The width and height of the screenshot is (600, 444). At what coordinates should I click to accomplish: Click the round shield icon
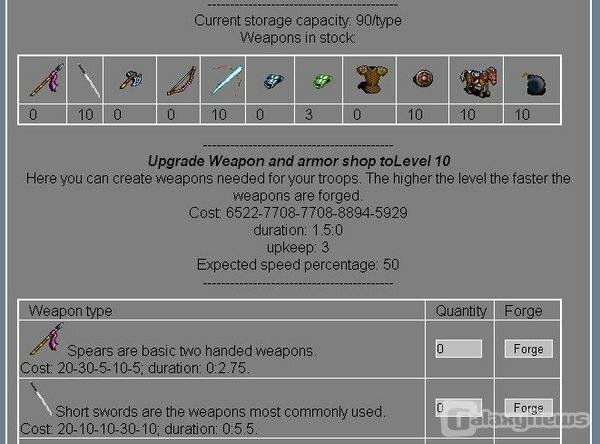tap(423, 79)
